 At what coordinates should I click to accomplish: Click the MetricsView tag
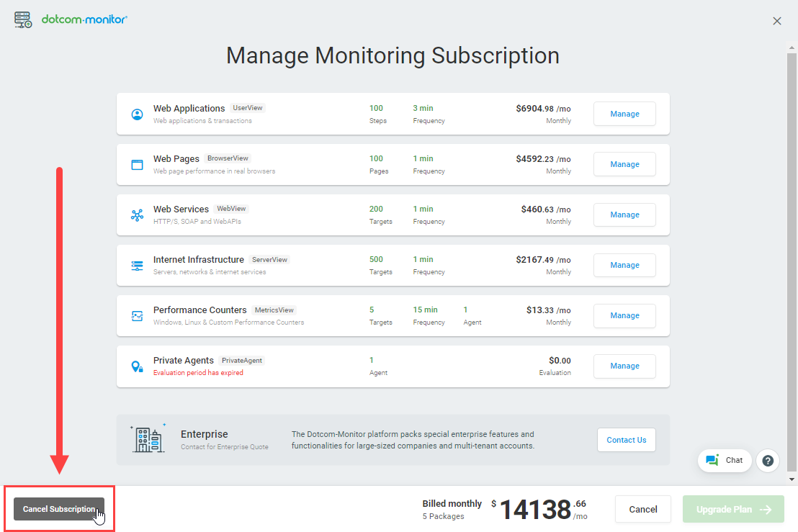pyautogui.click(x=274, y=310)
